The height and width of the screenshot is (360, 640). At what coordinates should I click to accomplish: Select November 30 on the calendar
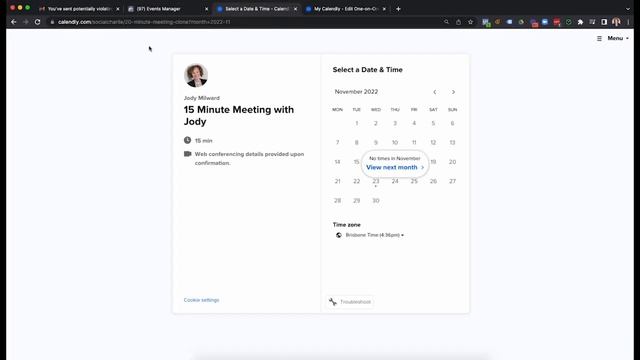coord(376,201)
